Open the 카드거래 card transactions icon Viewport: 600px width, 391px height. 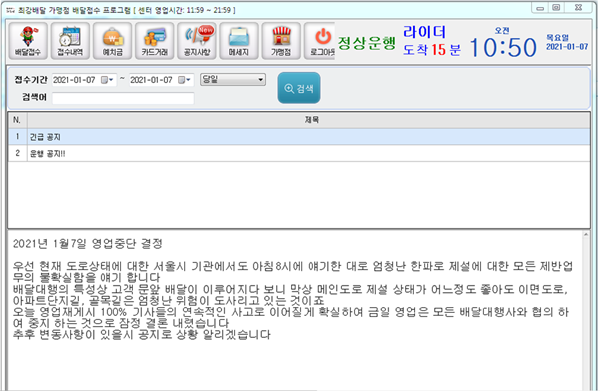click(155, 41)
